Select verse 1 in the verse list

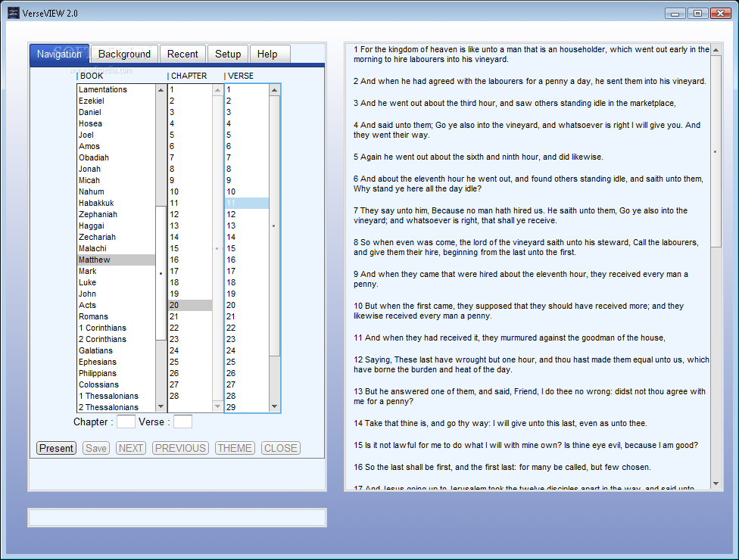247,89
